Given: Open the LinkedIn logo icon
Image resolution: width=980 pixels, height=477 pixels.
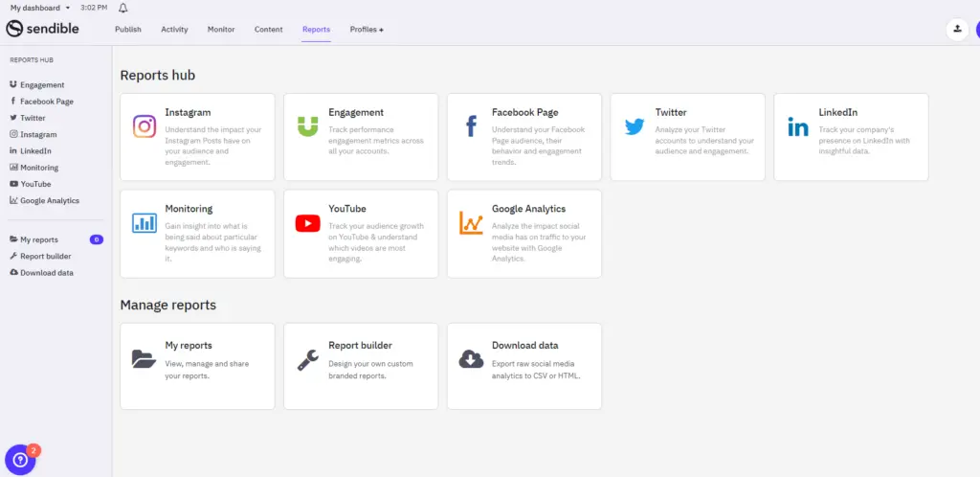Looking at the screenshot, I should pos(797,126).
